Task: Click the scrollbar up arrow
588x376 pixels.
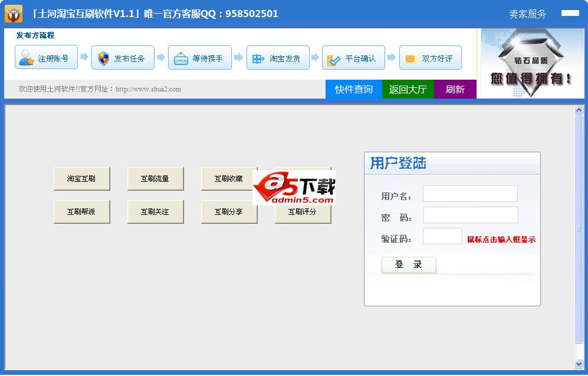Action: point(579,110)
